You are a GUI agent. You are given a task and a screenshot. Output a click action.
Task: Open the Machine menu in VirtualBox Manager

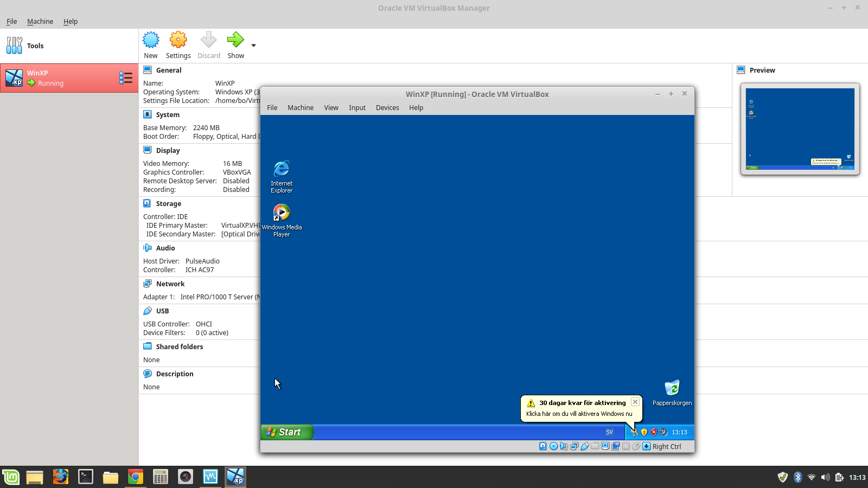[40, 22]
